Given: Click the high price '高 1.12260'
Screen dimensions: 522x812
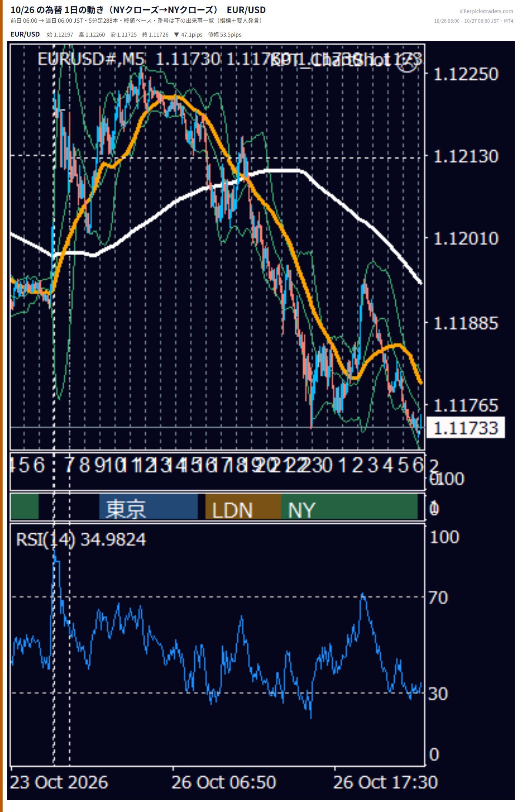Looking at the screenshot, I should (92, 35).
